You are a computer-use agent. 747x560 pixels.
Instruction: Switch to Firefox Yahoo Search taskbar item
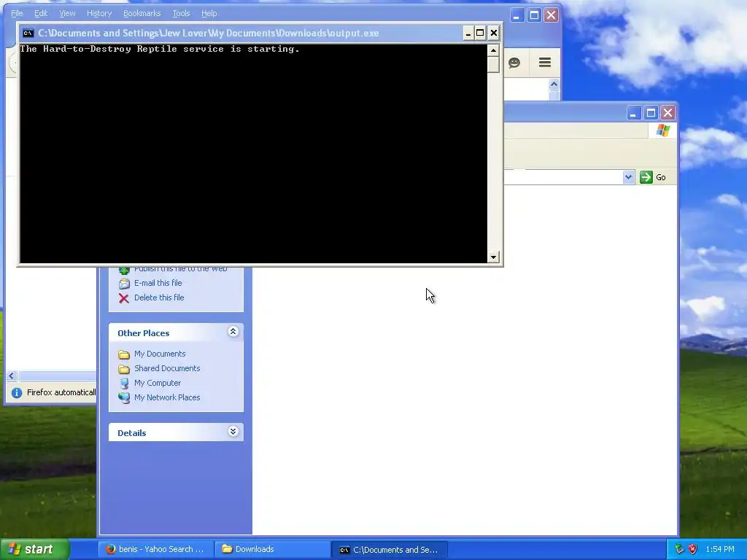coord(155,549)
